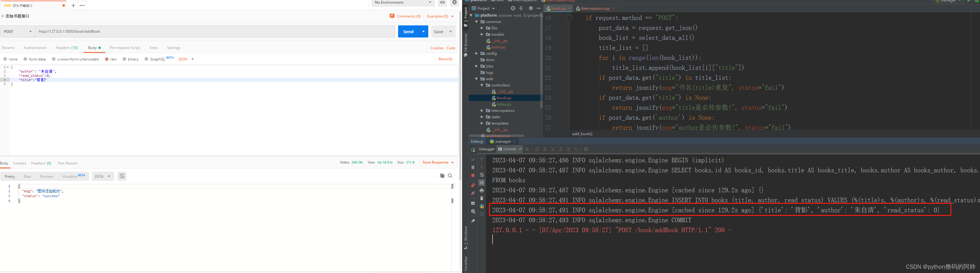The image size is (980, 273).
Task: Open a new request tab in Postman
Action: pos(73,5)
